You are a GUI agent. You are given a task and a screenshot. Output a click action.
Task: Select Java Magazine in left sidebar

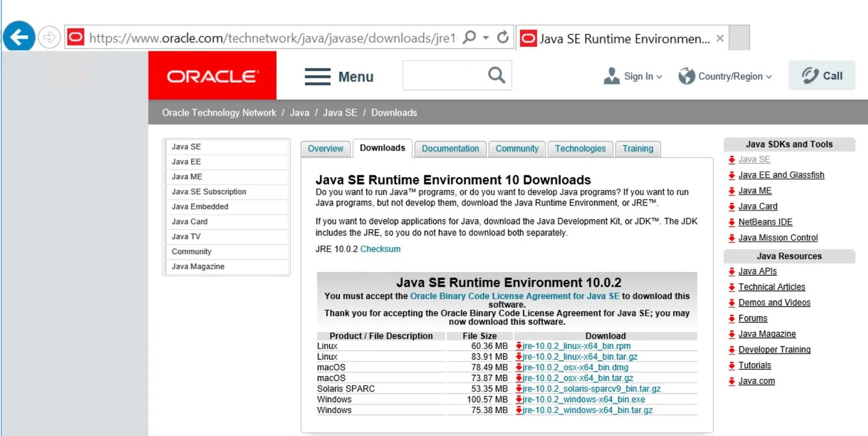click(227, 266)
